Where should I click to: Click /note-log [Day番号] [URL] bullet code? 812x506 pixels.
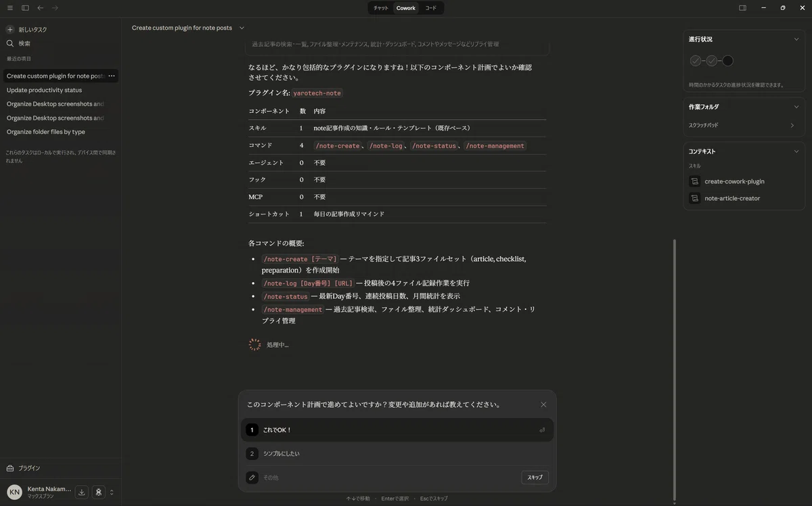click(308, 283)
